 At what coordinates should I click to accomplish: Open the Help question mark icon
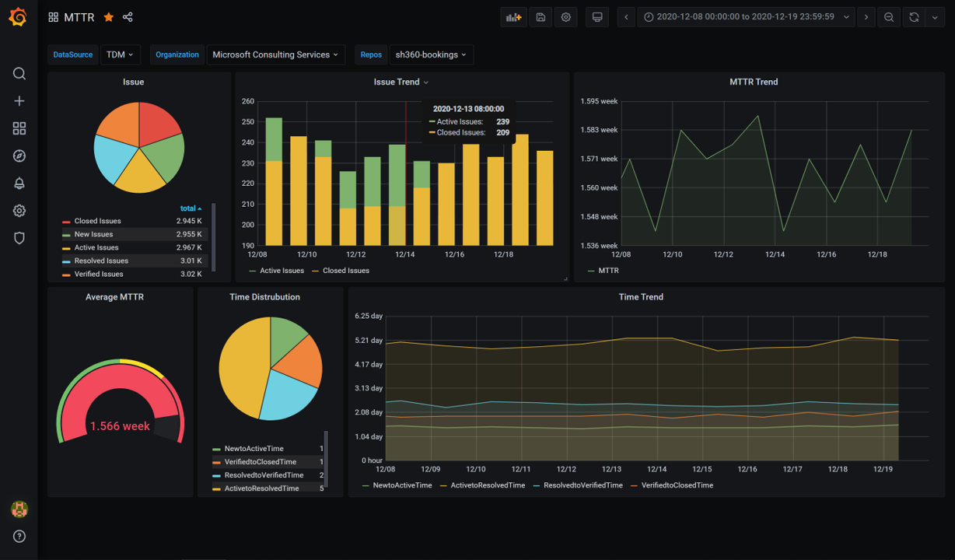coord(19,536)
